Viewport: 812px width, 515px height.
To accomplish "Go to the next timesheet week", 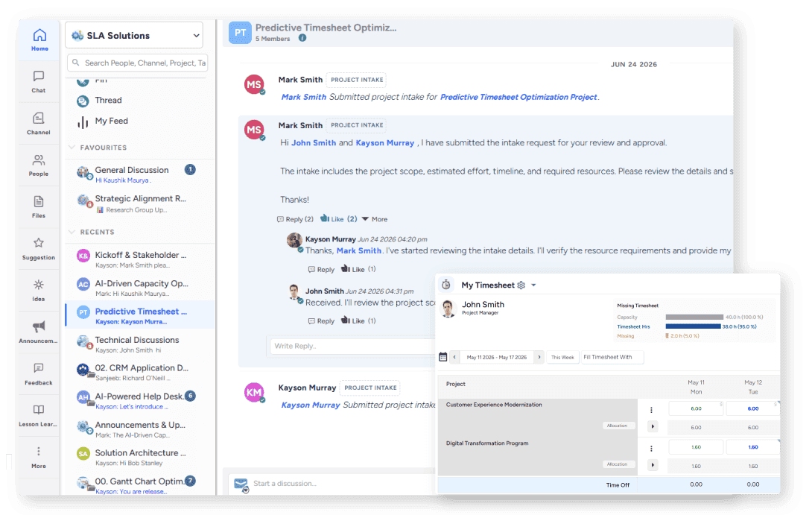I will (x=539, y=356).
